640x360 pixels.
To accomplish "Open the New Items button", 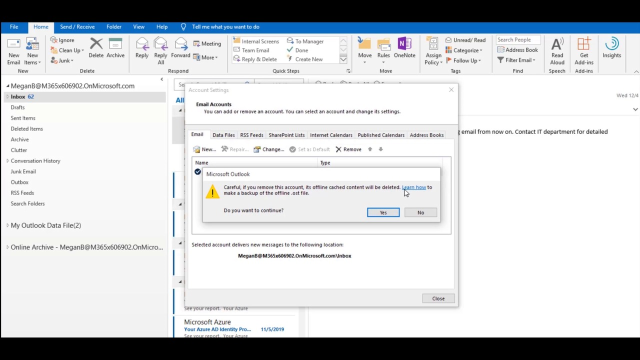I will 32,51.
